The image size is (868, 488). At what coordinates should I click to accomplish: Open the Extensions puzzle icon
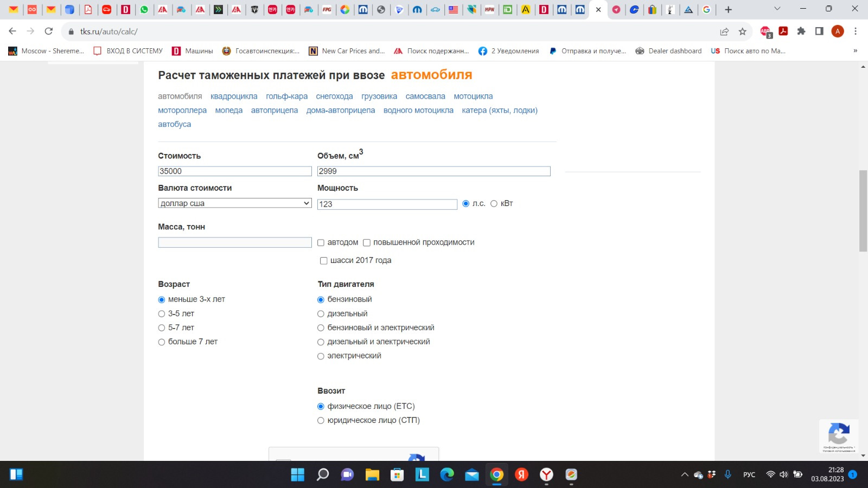point(801,31)
